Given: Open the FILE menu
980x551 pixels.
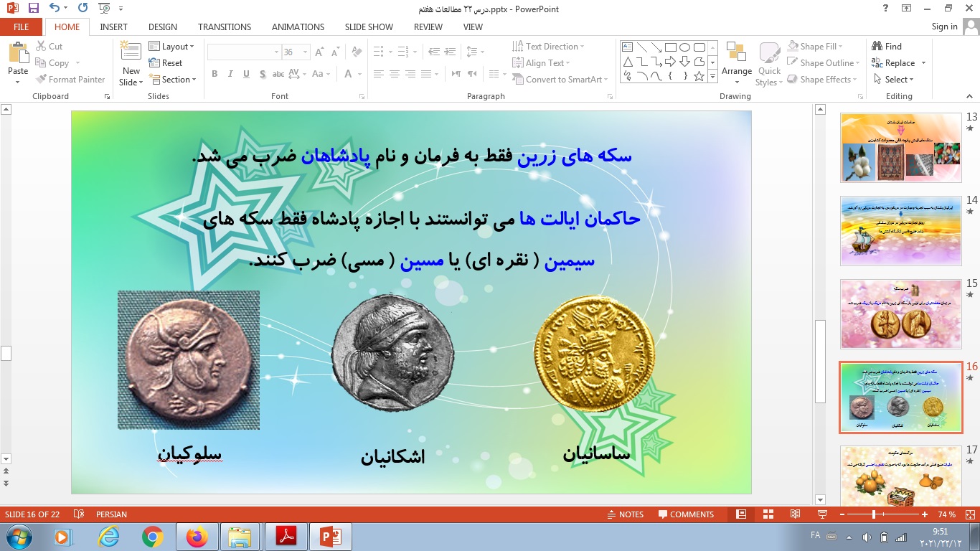Looking at the screenshot, I should point(21,26).
